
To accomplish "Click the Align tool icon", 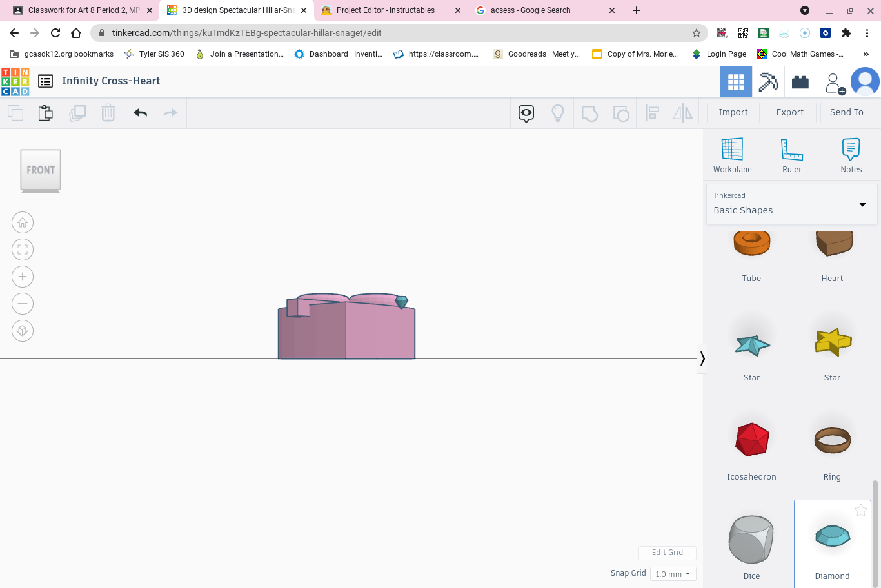I will (652, 113).
